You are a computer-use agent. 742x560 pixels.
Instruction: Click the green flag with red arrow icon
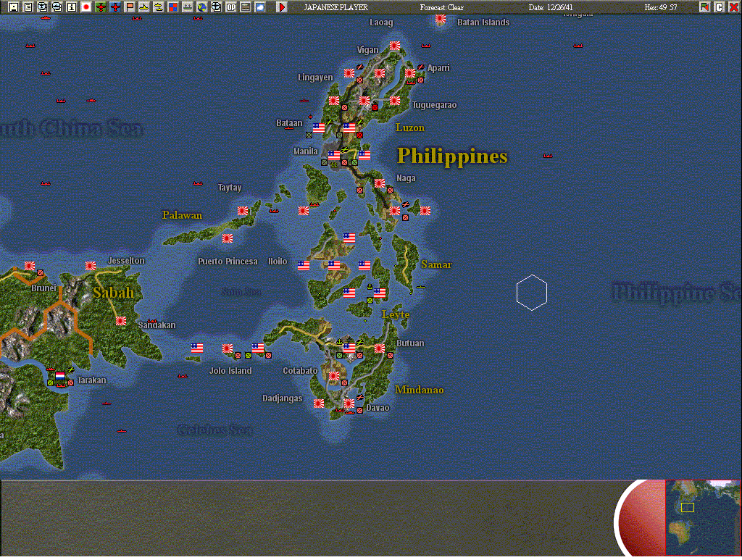(x=704, y=7)
